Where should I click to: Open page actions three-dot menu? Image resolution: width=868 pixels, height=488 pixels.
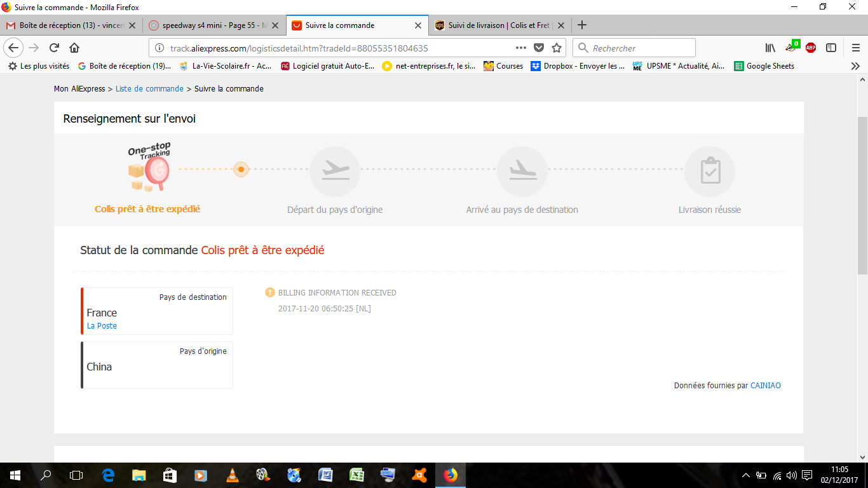coord(520,48)
